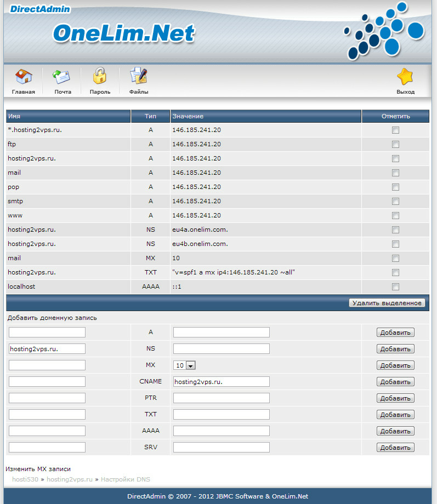Image resolution: width=437 pixels, height=504 pixels.
Task: Focus the PTR record value field
Action: (222, 398)
